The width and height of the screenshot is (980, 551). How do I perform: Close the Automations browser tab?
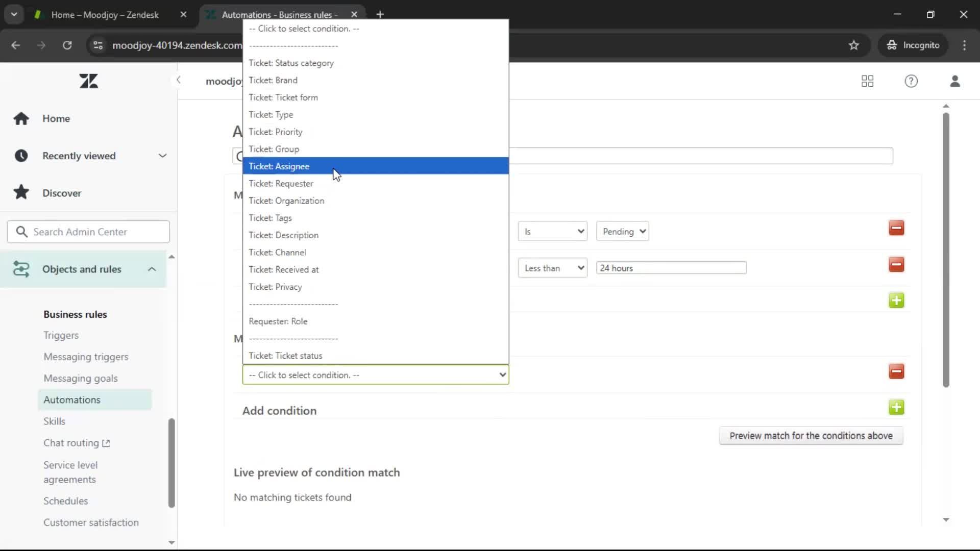point(354,15)
